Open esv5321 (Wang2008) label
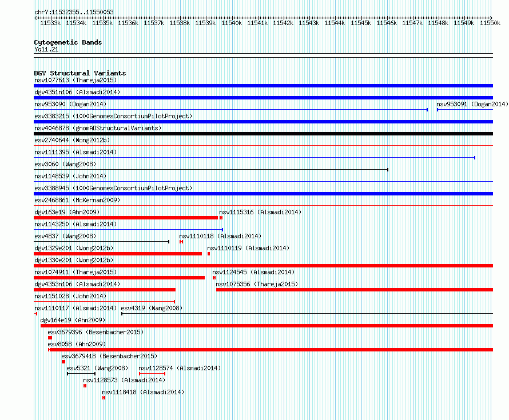Screen dimensions: 509x420 pos(97,368)
